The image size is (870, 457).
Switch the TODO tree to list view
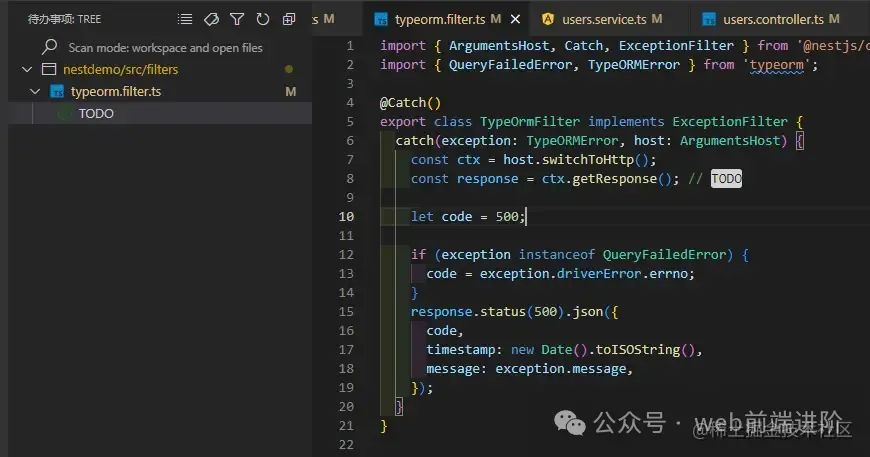185,19
